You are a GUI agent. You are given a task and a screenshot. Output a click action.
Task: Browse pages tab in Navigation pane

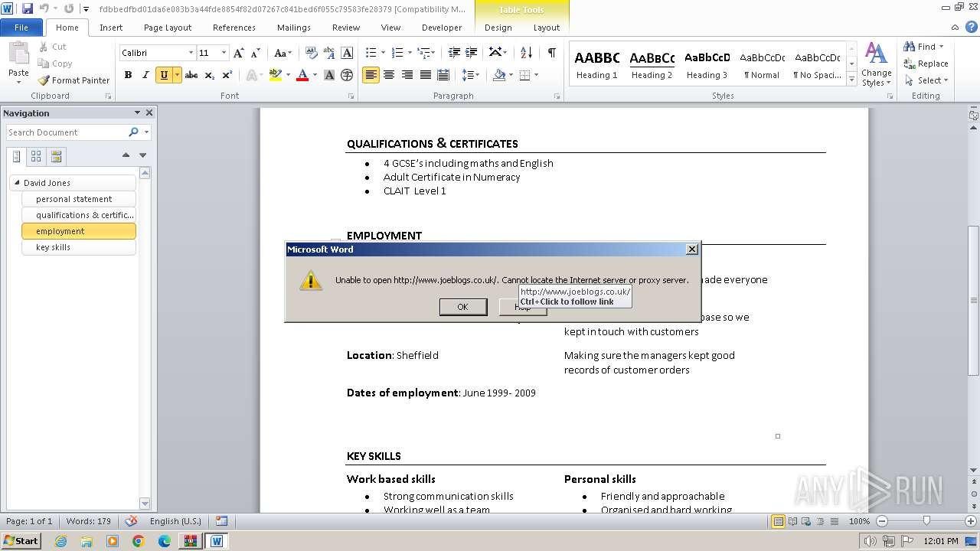pyautogui.click(x=36, y=156)
